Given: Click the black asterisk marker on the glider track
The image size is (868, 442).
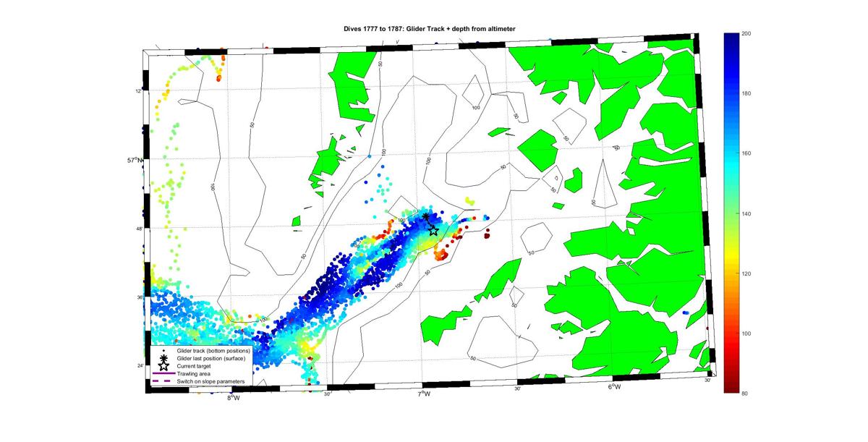Looking at the screenshot, I should (x=426, y=216).
